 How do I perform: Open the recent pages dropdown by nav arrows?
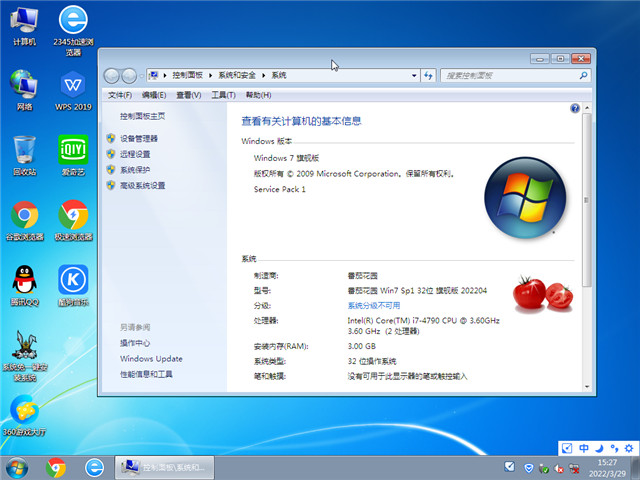point(141,76)
